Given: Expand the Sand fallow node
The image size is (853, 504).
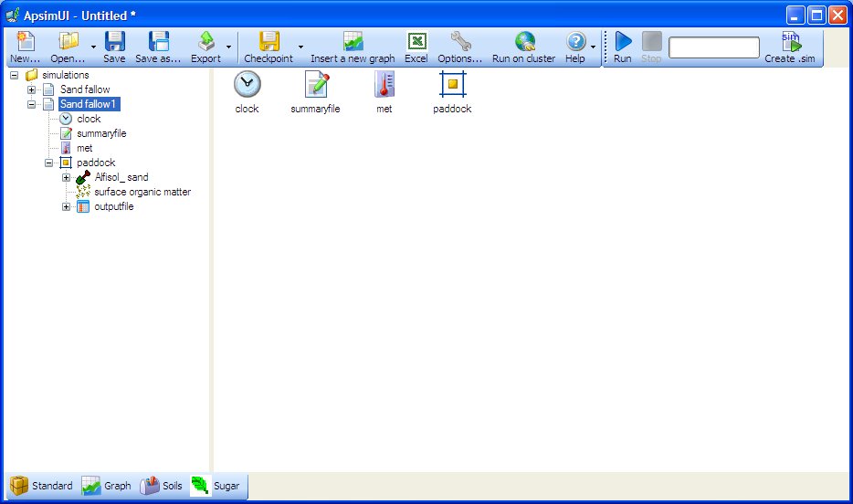Looking at the screenshot, I should click(x=32, y=89).
